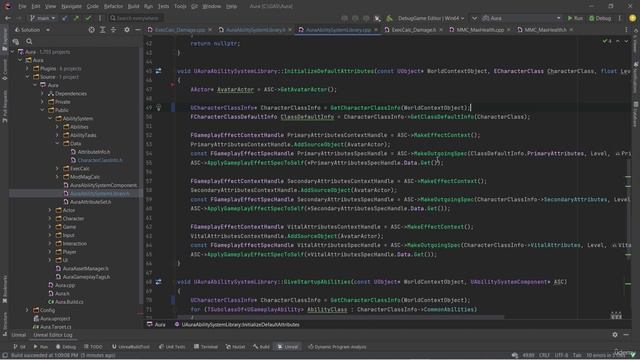The image size is (640, 360).
Task: Click the update project arrow icon
Action: click(65, 18)
